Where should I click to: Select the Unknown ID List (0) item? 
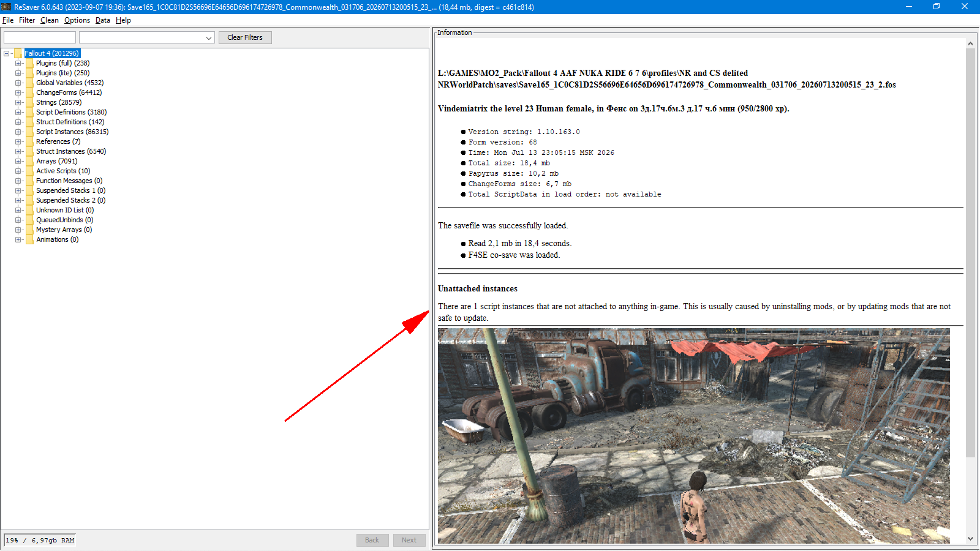[x=65, y=210]
